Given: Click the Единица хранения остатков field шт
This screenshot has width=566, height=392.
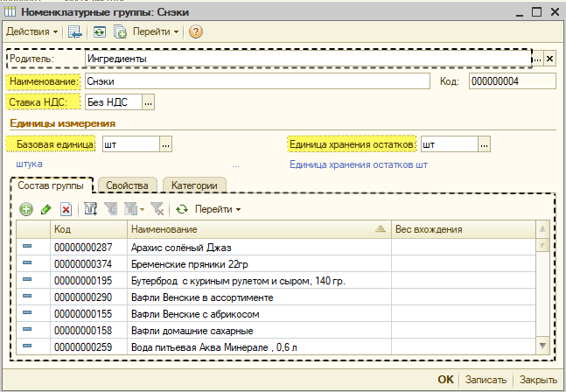Looking at the screenshot, I should pyautogui.click(x=450, y=144).
